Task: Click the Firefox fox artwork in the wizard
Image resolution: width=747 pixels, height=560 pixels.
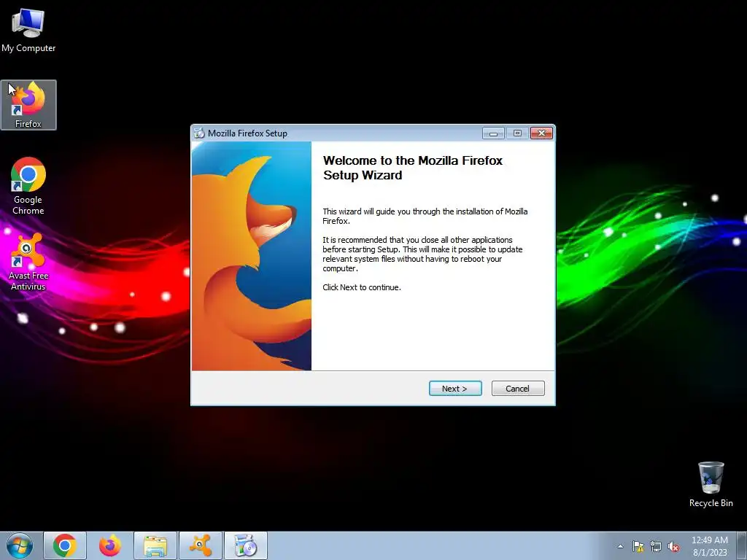Action: click(252, 256)
